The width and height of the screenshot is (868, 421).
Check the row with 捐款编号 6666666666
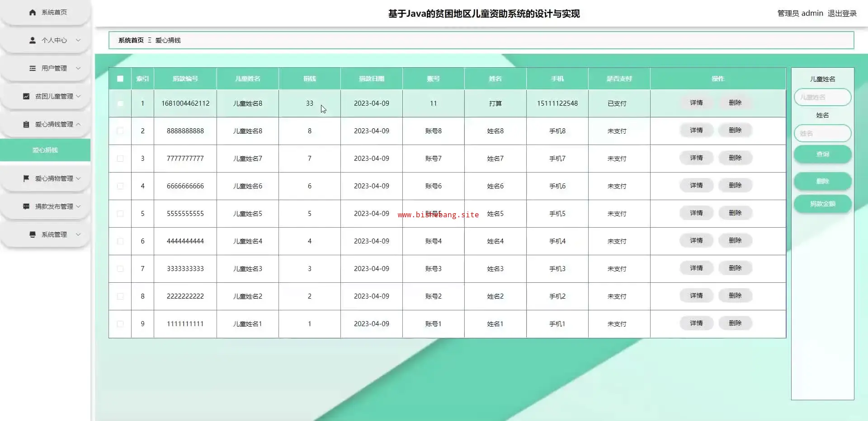coord(120,186)
